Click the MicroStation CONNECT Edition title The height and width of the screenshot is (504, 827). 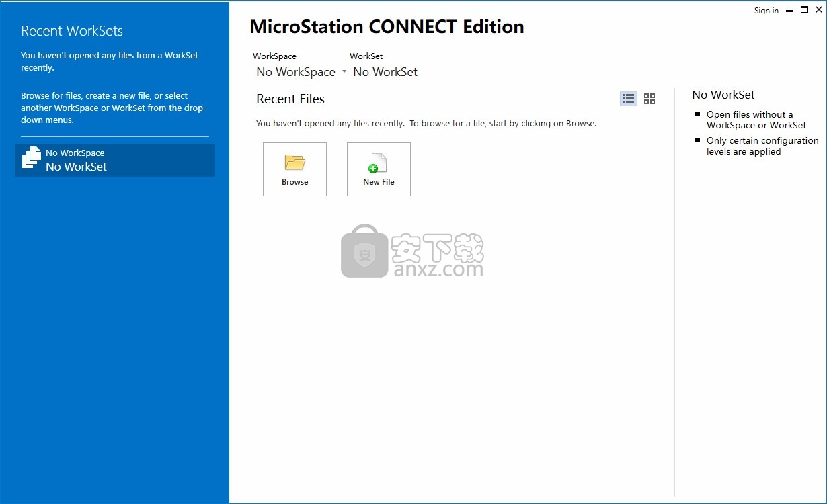[387, 27]
